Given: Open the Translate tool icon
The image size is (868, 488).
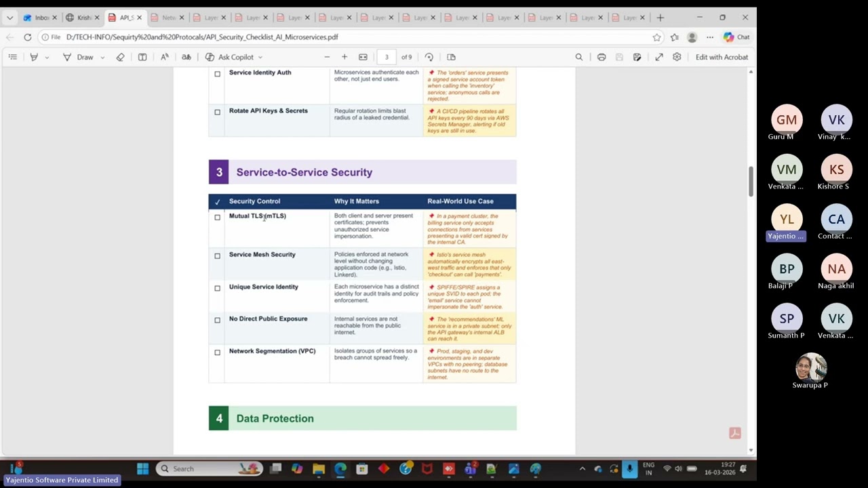Looking at the screenshot, I should [x=186, y=57].
